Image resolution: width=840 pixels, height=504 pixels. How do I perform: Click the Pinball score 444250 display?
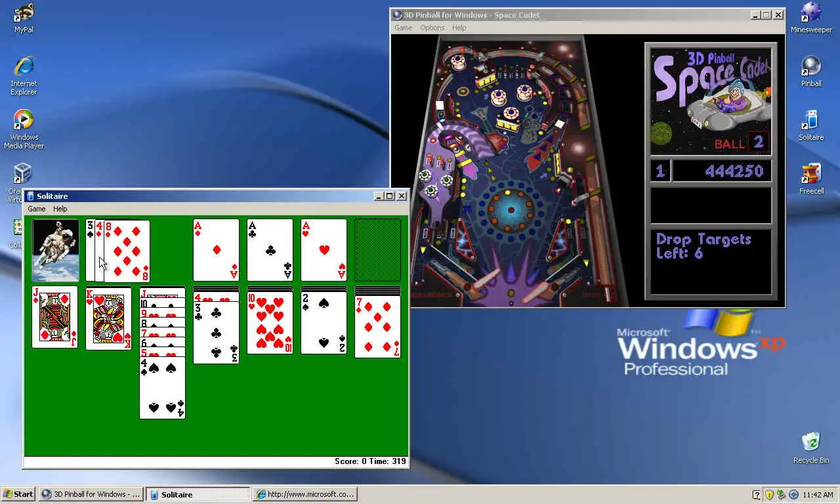[x=723, y=171]
